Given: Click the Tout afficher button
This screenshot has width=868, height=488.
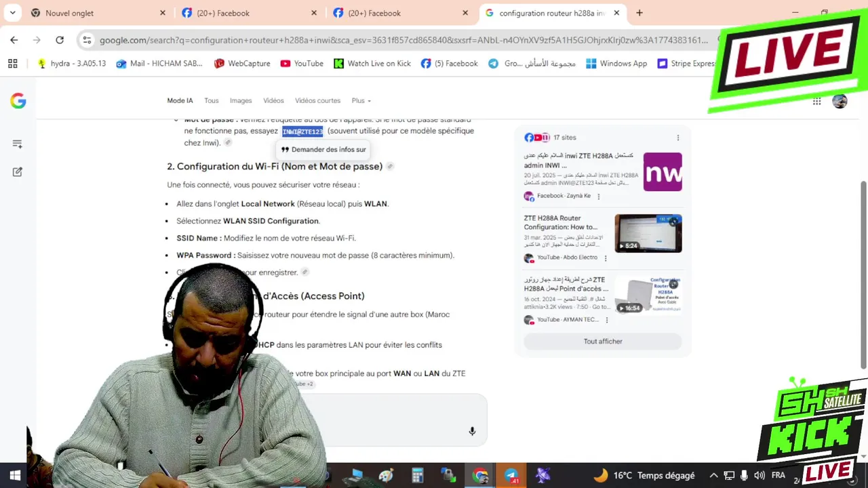Looking at the screenshot, I should (603, 342).
